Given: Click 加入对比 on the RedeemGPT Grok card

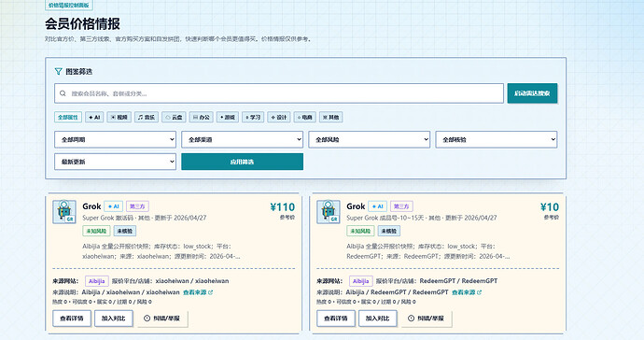Looking at the screenshot, I should pos(377,319).
